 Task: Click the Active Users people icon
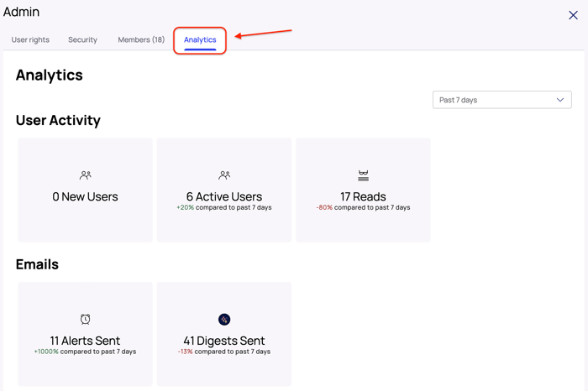(x=224, y=175)
